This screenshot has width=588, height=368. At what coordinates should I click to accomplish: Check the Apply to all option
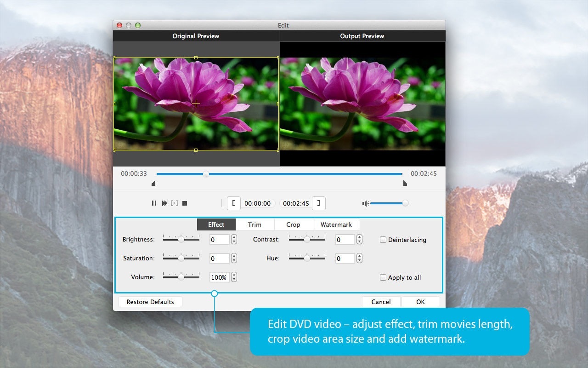coord(383,277)
